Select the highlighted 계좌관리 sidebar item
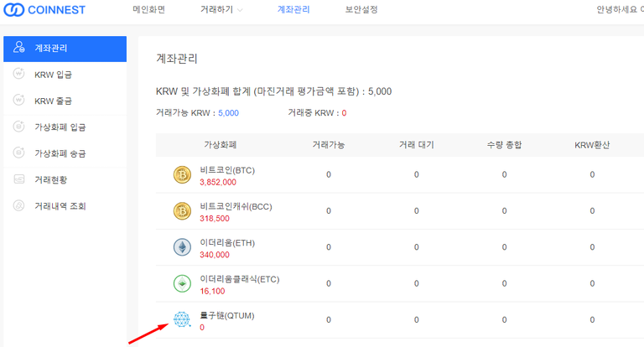Viewport: 644px width, 347px height. [x=65, y=49]
